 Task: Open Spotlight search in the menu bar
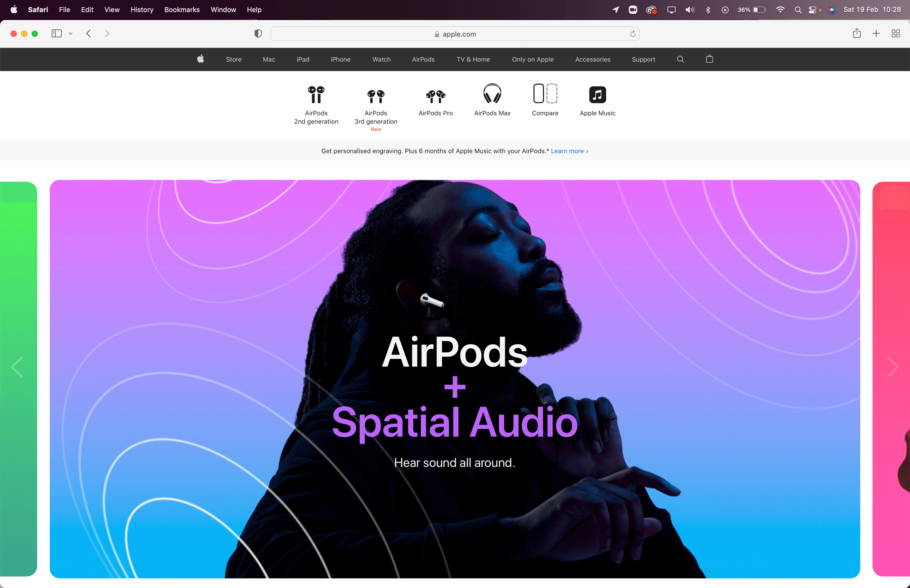point(798,10)
